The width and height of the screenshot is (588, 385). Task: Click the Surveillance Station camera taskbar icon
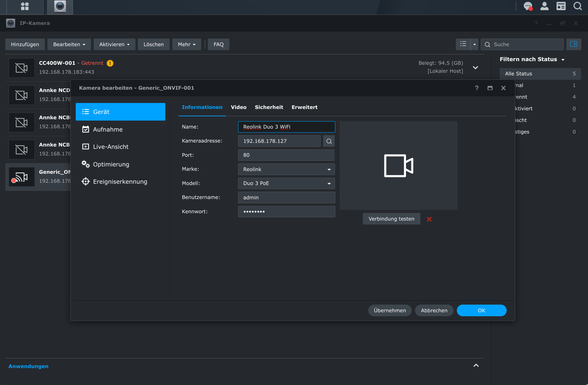tap(60, 6)
